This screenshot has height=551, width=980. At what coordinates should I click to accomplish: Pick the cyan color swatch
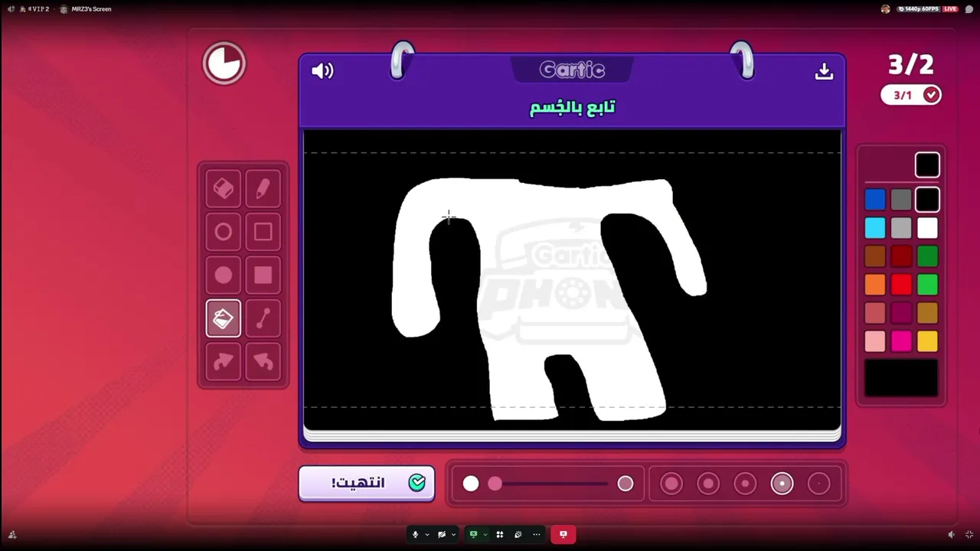click(x=875, y=228)
